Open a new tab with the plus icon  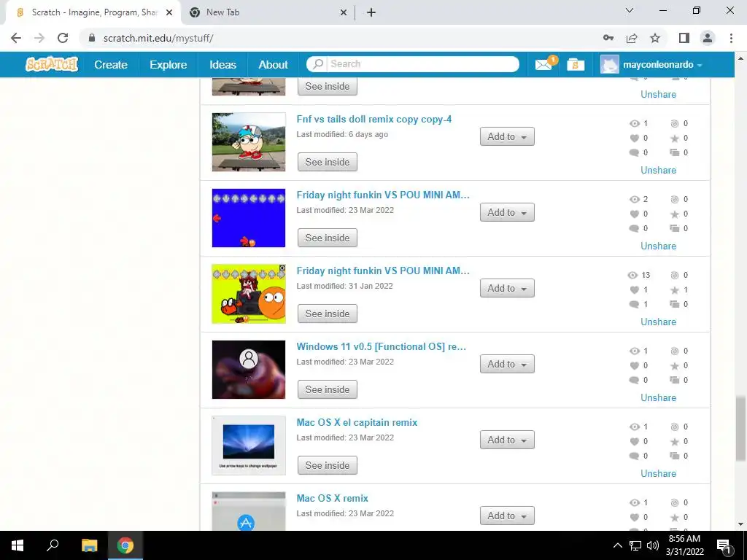[371, 12]
